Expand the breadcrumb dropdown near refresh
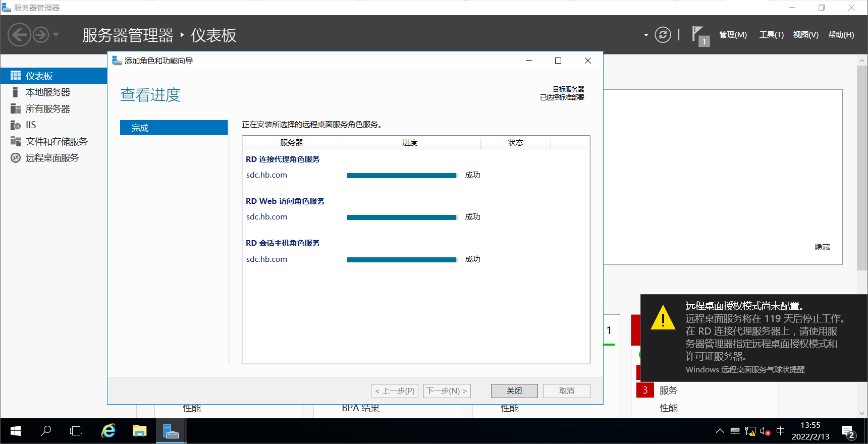The height and width of the screenshot is (444, 868). pyautogui.click(x=646, y=35)
